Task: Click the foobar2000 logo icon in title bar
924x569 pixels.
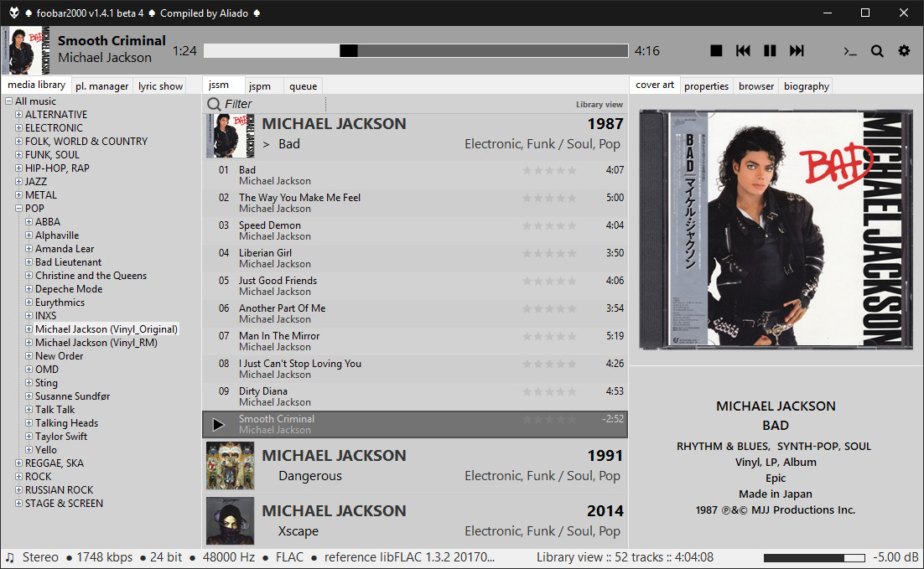Action: pos(12,13)
